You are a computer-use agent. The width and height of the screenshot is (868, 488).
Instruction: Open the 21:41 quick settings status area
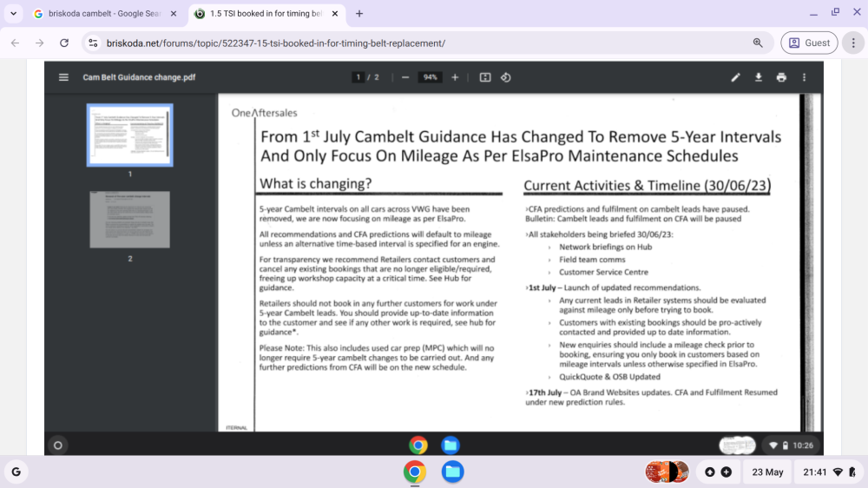tap(829, 472)
